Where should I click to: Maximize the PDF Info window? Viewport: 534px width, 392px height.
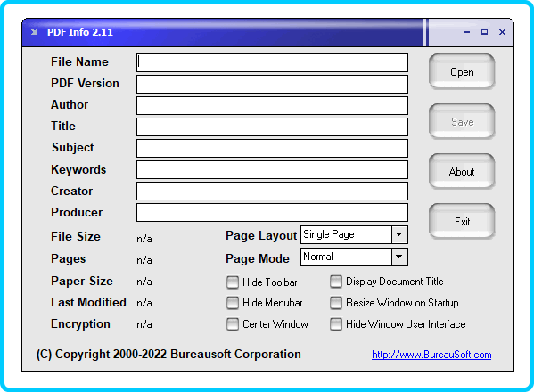click(484, 32)
